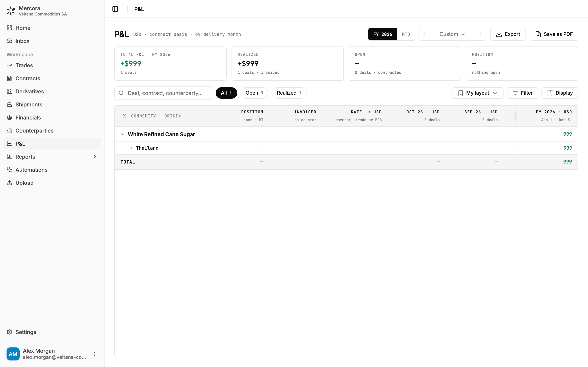Collapse the White Refined Cane Sugar row
The width and height of the screenshot is (588, 367).
123,134
